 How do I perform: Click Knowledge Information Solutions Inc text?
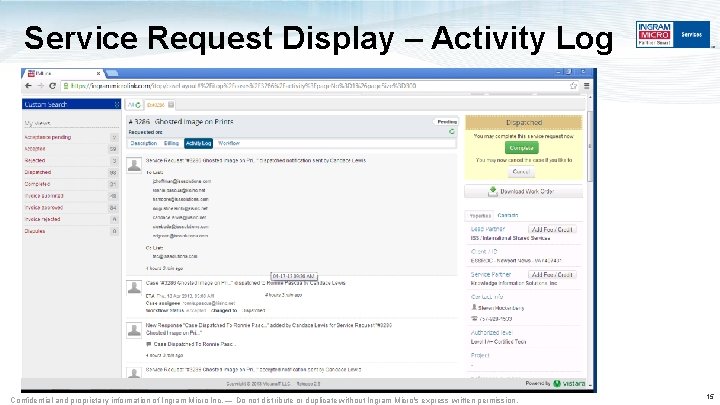(513, 283)
